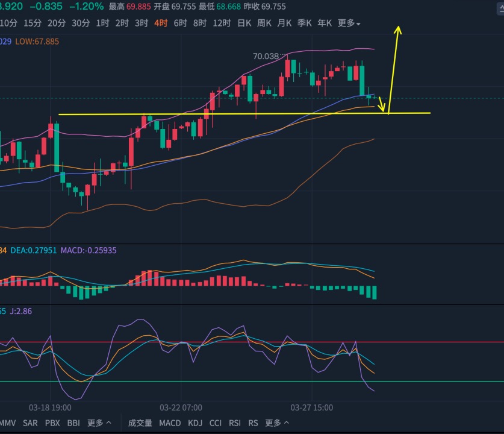Select the KDJ sub-indicator

pos(195,423)
